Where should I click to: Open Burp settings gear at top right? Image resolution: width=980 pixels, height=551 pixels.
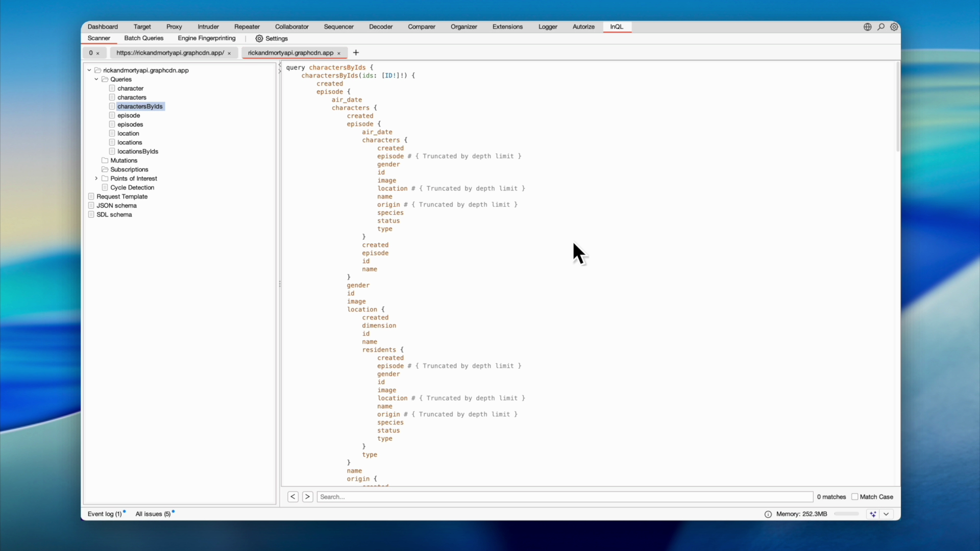click(x=894, y=27)
